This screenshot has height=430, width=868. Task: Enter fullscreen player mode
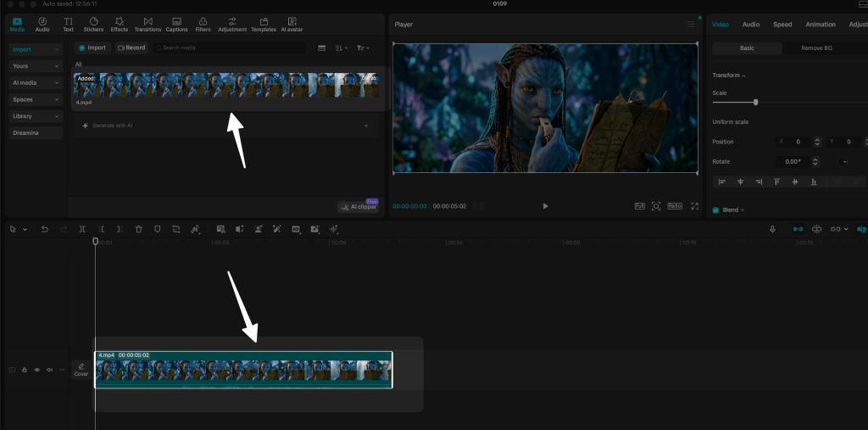click(695, 206)
